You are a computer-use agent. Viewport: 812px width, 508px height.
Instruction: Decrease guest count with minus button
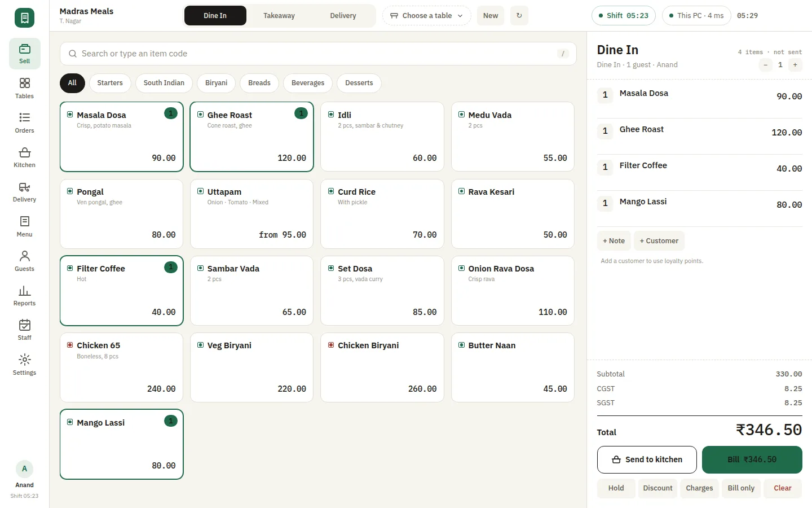[765, 65]
